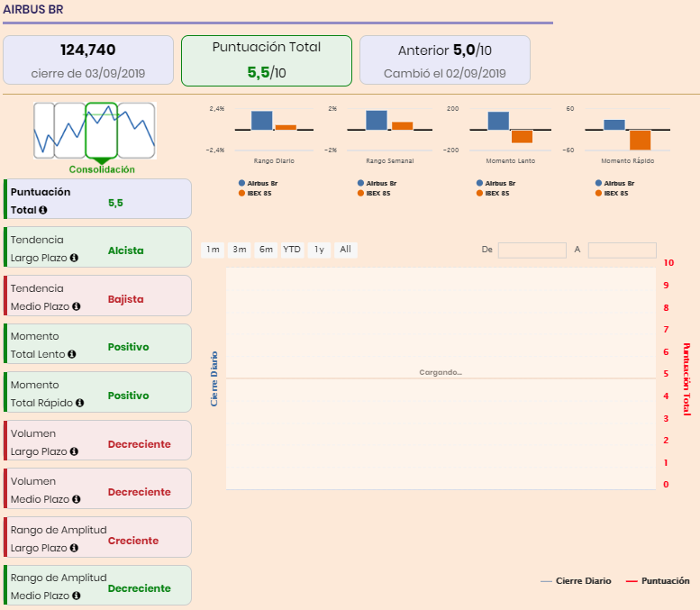
Task: Click the blue Airbus bar in Momento Lento
Action: (498, 121)
